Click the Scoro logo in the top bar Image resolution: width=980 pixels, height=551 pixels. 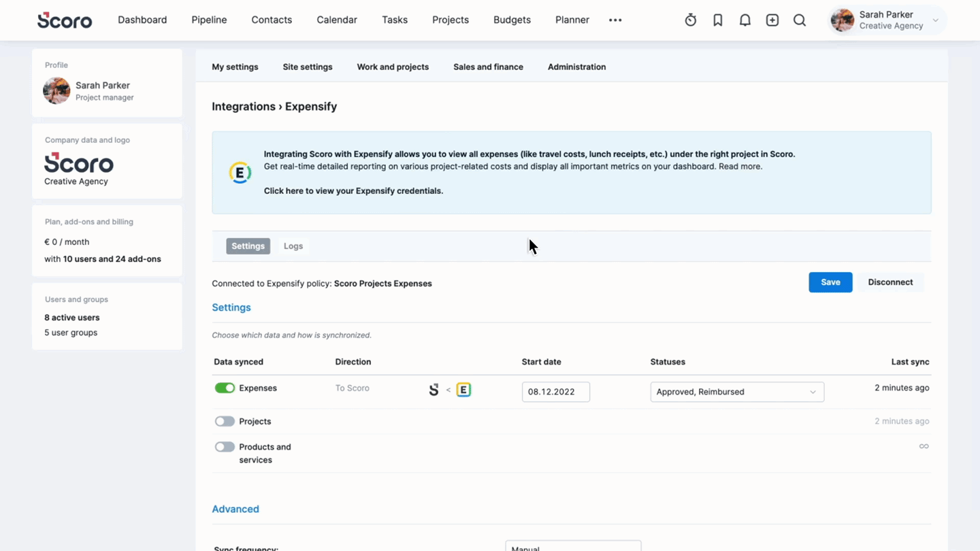[65, 20]
